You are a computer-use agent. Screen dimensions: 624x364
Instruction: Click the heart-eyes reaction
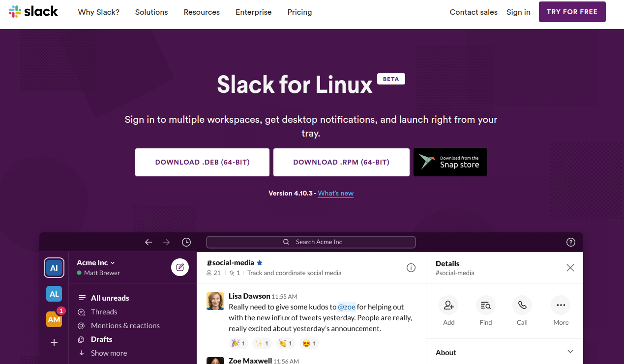tap(309, 343)
